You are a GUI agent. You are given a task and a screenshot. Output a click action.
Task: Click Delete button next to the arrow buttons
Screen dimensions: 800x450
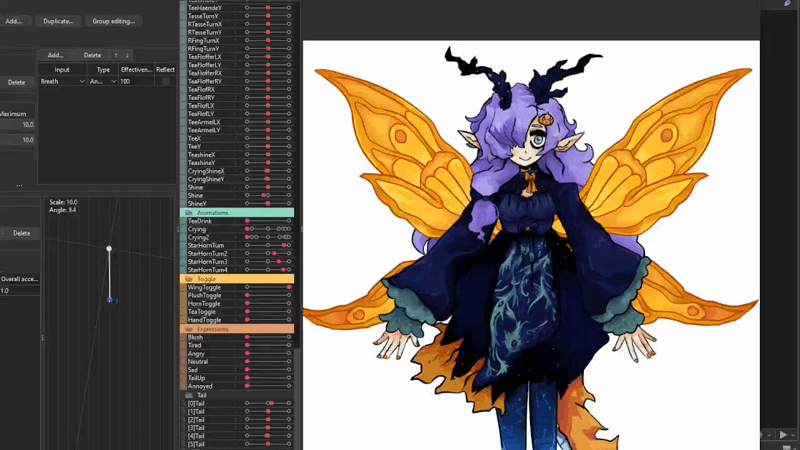92,55
